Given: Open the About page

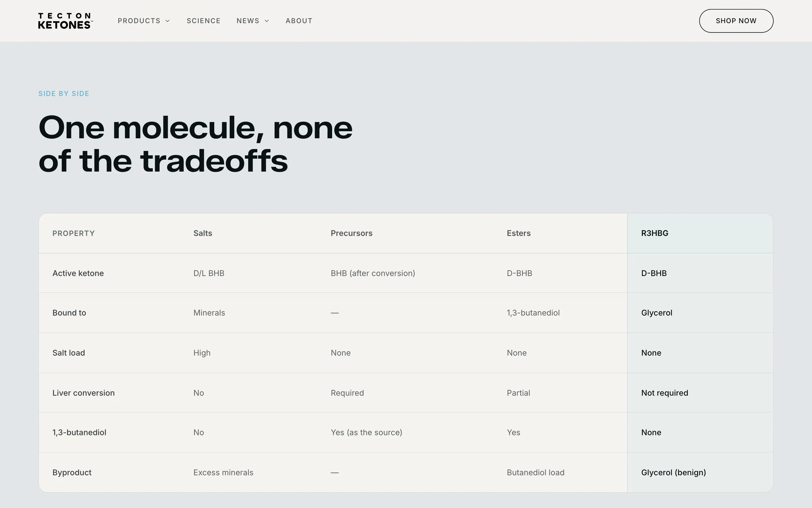Looking at the screenshot, I should click(x=299, y=21).
